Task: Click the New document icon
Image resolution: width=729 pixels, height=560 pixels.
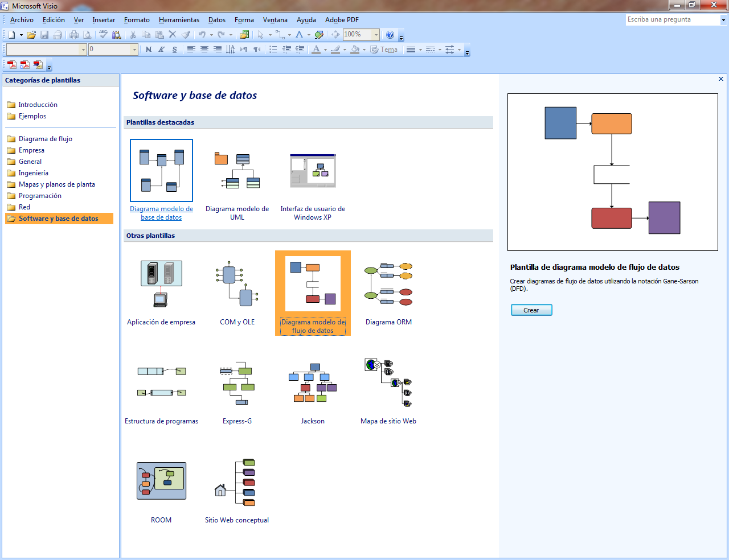Action: click(12, 35)
